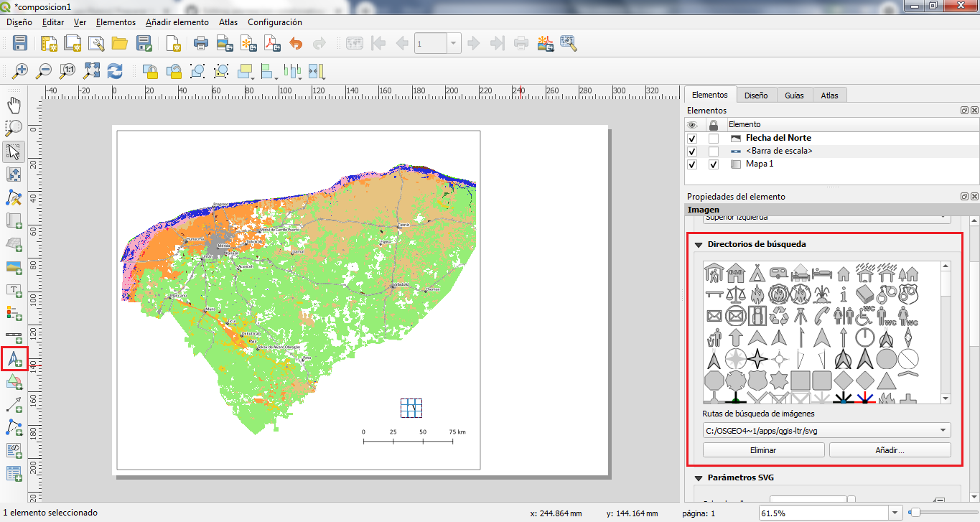Switch to the Atlas panel tab
The width and height of the screenshot is (980, 522).
click(x=829, y=95)
